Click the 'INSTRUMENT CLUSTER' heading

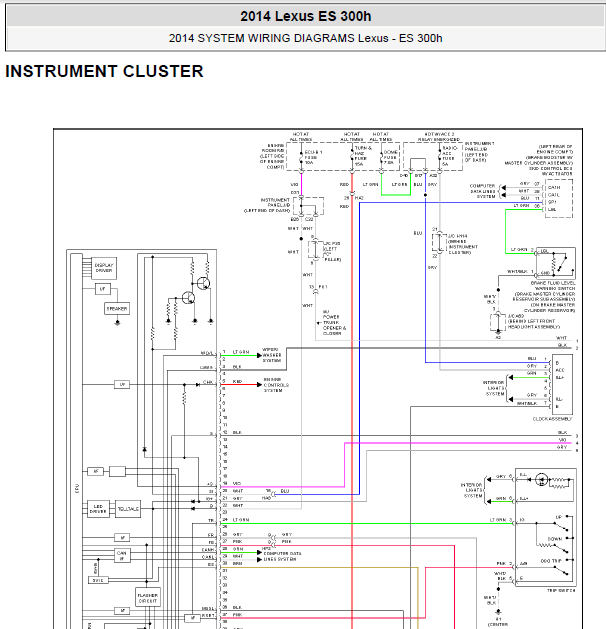pyautogui.click(x=104, y=71)
